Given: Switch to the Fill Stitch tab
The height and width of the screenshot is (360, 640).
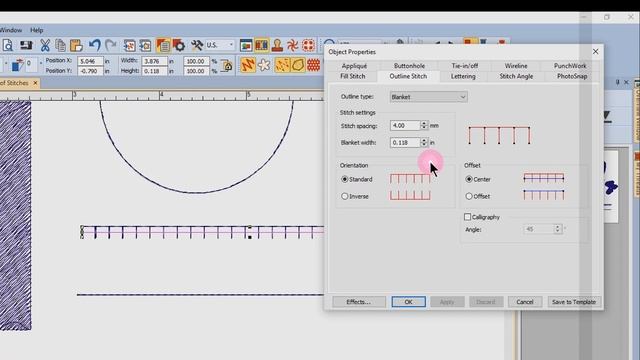Looking at the screenshot, I should click(x=353, y=76).
